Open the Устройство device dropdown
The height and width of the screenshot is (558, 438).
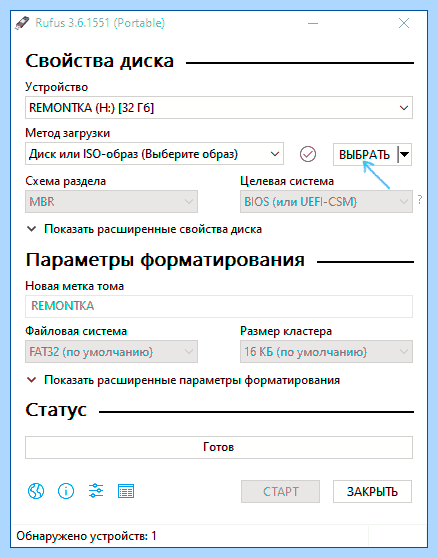pos(219,107)
